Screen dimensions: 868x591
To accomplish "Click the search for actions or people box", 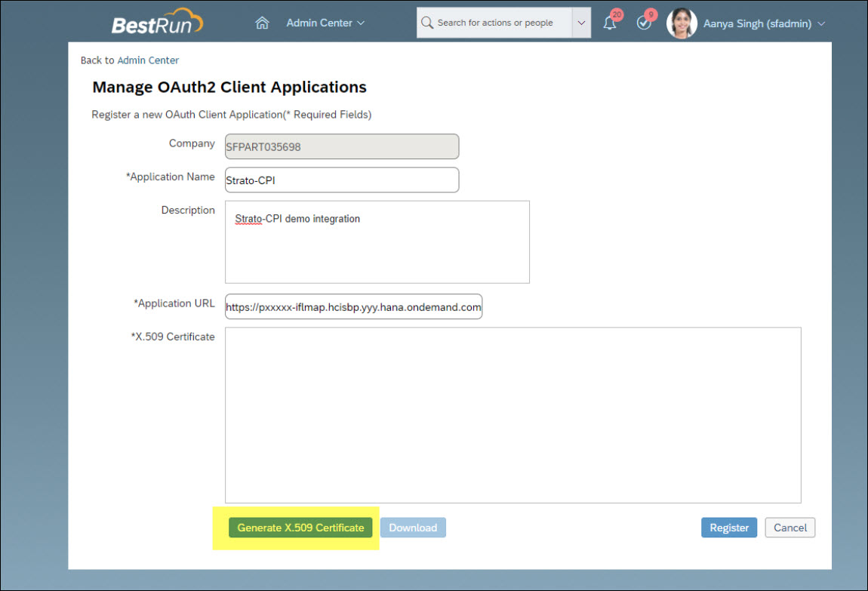I will pos(502,23).
